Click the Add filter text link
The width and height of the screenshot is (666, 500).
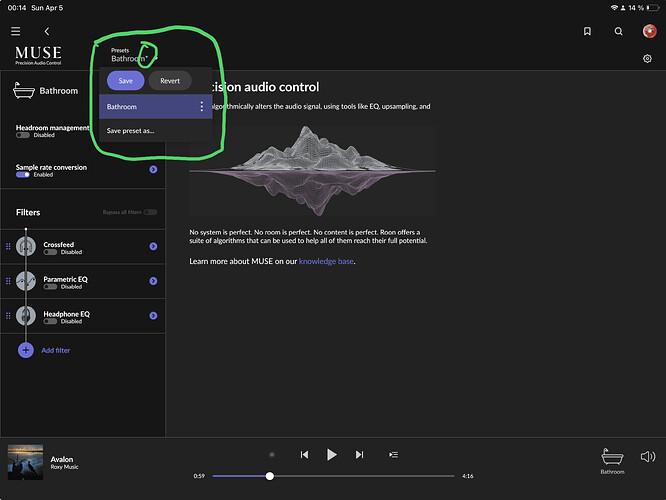[x=56, y=350]
